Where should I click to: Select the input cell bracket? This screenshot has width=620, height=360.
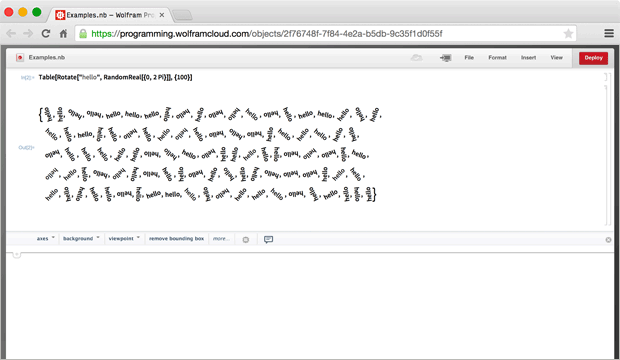click(x=606, y=77)
